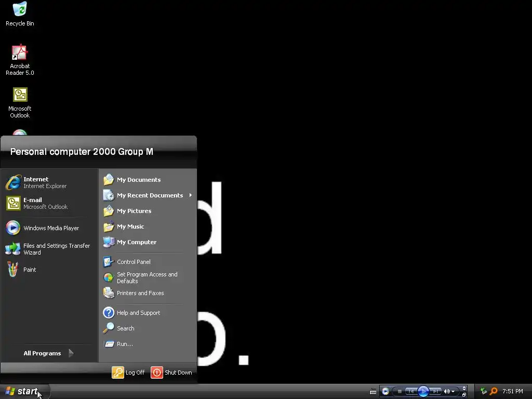Click the on-screen keyboard taskbar icon
The width and height of the screenshot is (532, 399).
point(373,392)
